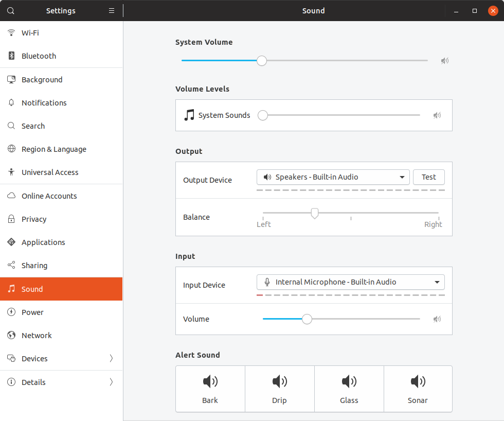504x421 pixels.
Task: Open the Input Device dropdown
Action: 351,282
